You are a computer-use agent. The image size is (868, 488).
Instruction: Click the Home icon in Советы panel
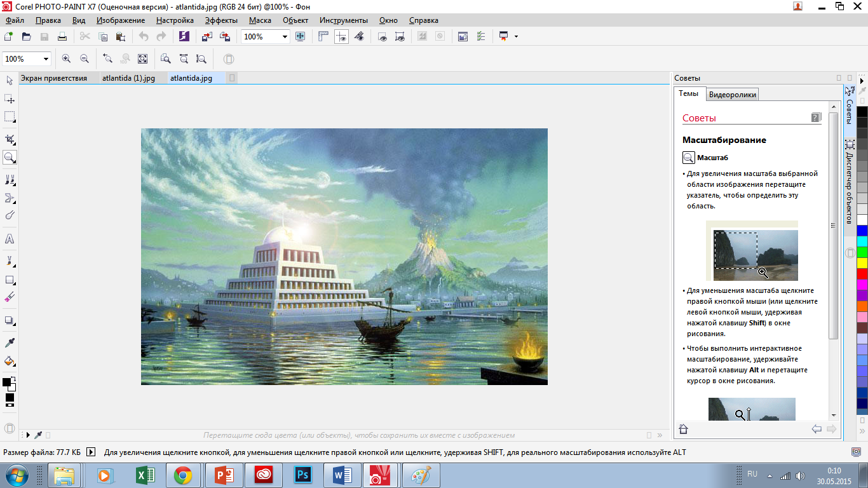[x=684, y=429]
